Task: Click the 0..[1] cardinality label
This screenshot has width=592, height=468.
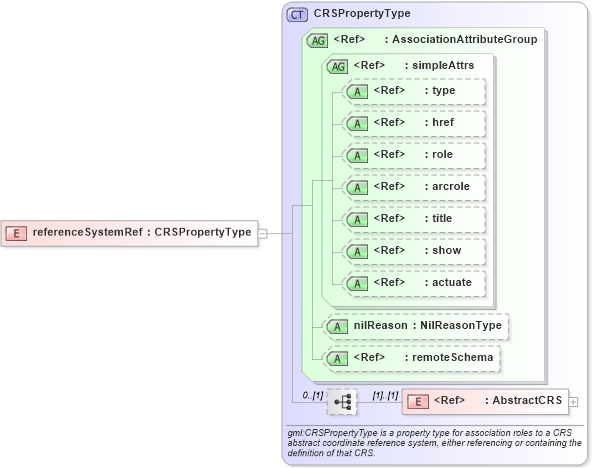Action: point(313,396)
